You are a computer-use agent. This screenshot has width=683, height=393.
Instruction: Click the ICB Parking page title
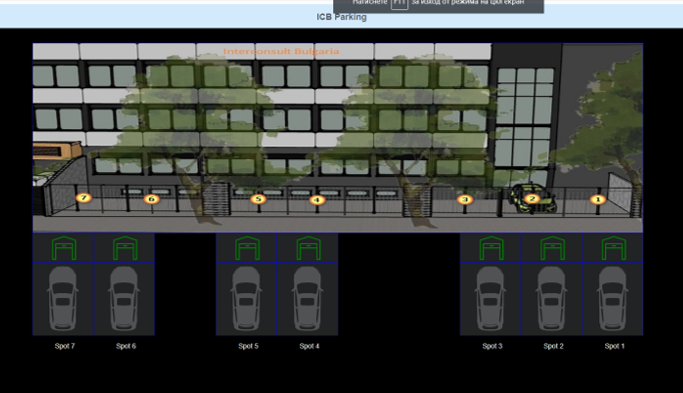click(341, 17)
